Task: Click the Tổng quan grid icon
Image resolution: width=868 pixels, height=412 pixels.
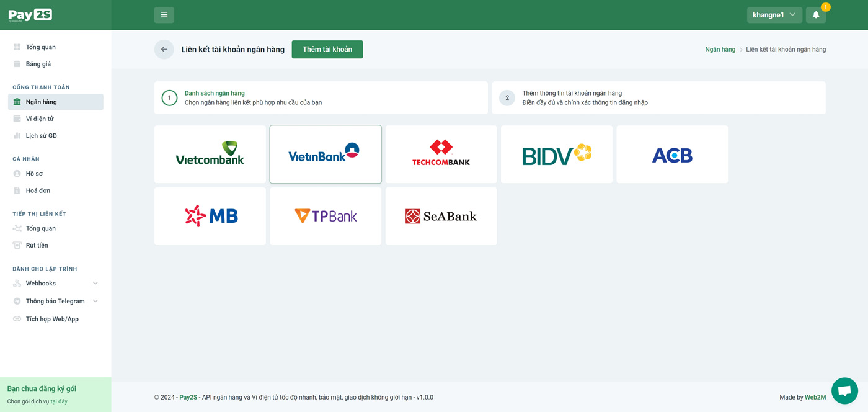Action: 17,47
